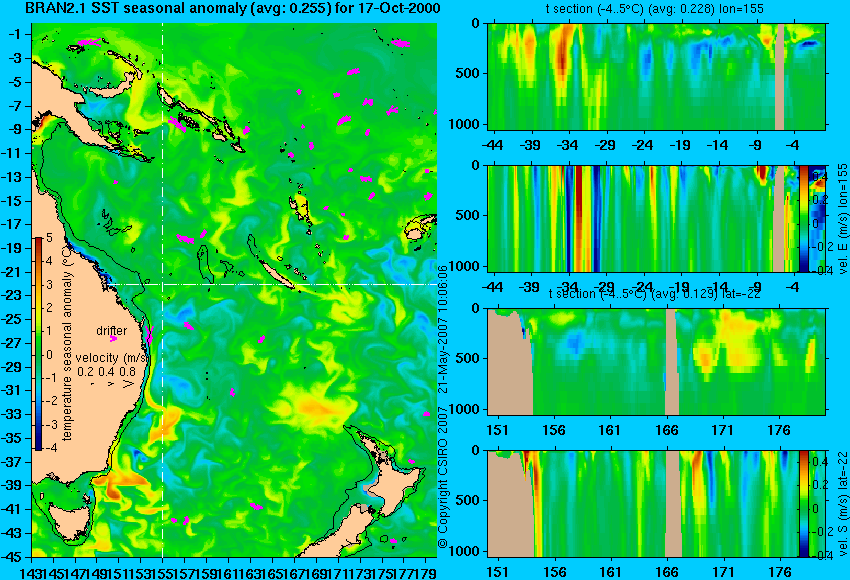Click the '-45' latitude tick on main map

[13, 557]
